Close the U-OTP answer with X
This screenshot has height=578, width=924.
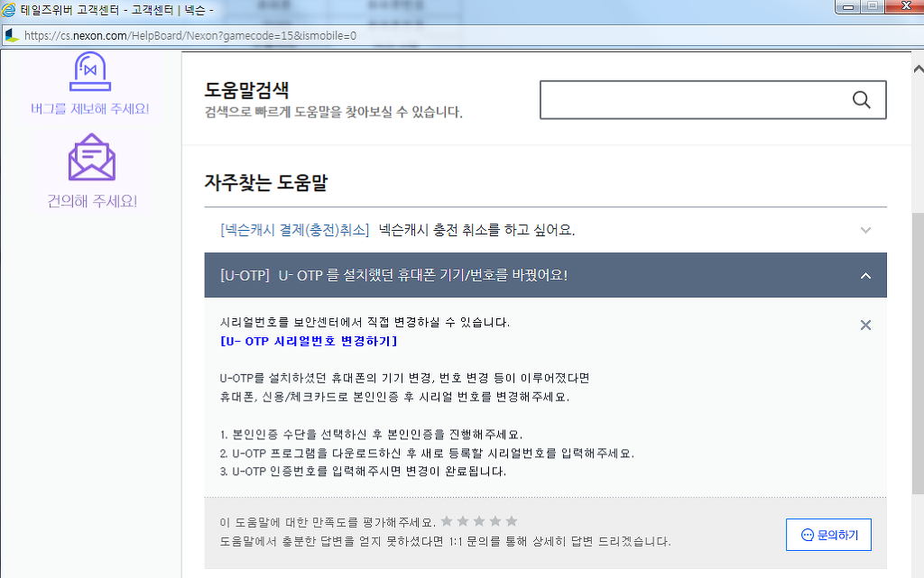point(865,325)
